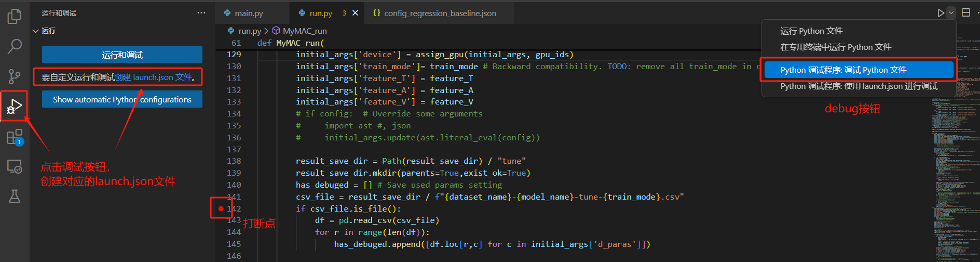Open the Source Control view
Screen dimensions: 980x262
[x=15, y=76]
